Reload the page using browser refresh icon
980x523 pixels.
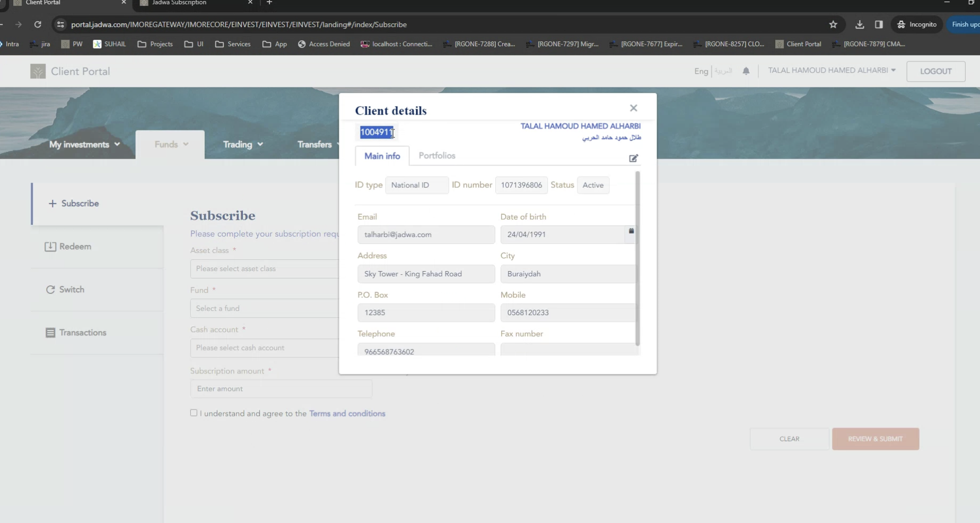38,24
